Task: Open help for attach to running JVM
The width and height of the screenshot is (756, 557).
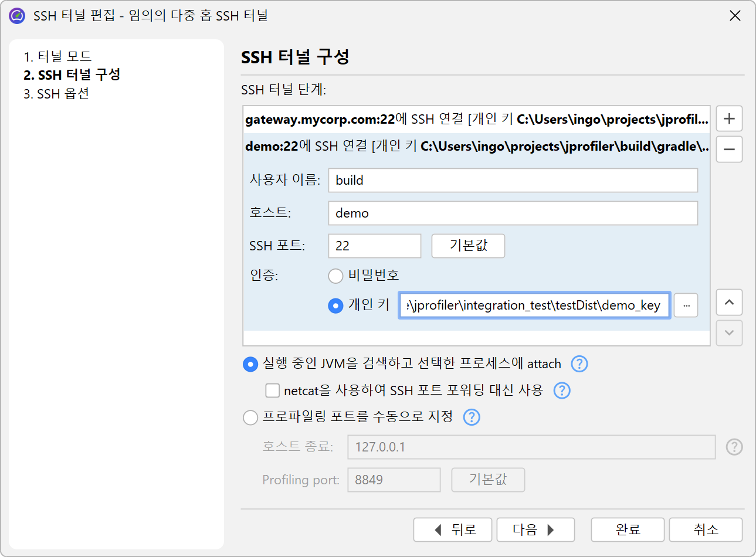Action: point(579,364)
